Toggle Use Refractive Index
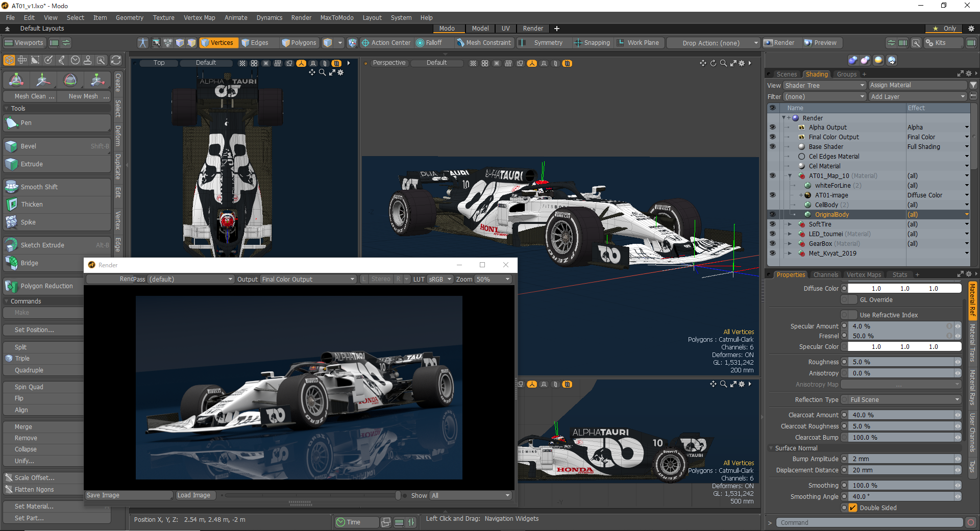This screenshot has width=980, height=531. [x=849, y=315]
